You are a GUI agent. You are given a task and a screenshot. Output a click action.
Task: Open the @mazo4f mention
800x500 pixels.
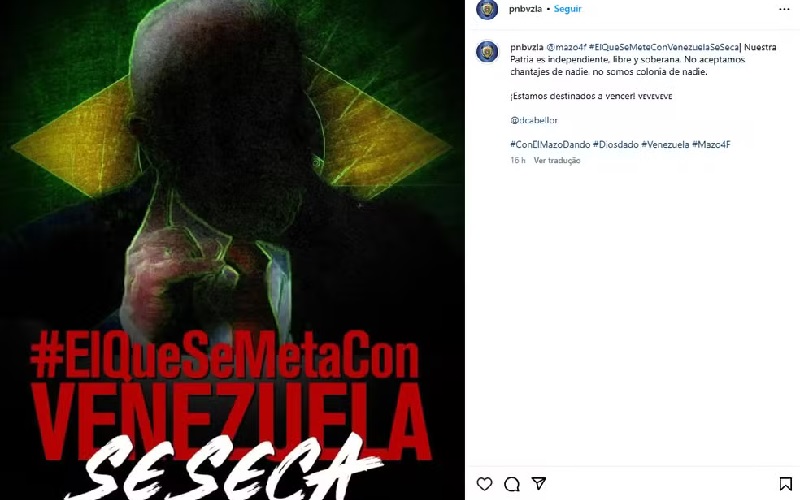[566, 47]
